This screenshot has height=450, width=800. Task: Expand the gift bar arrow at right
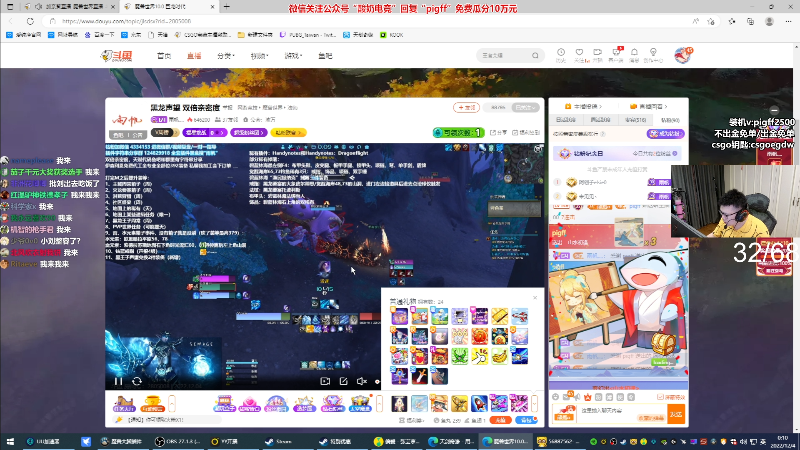[534, 404]
